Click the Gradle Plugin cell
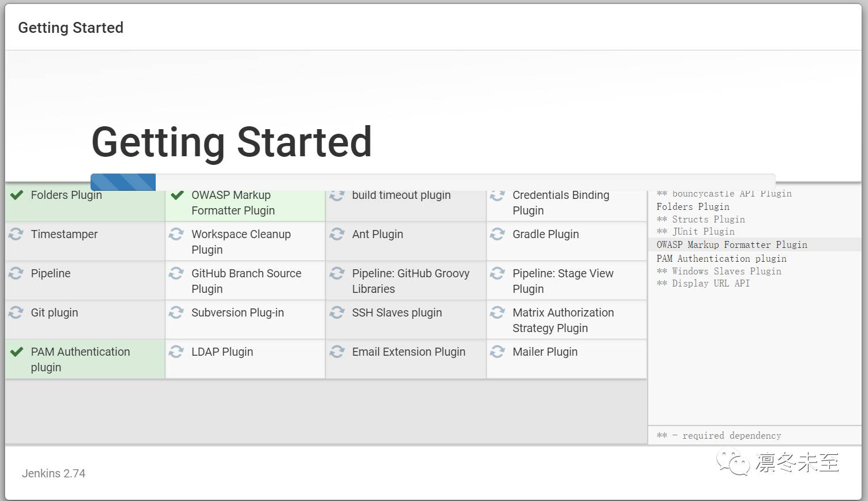The width and height of the screenshot is (868, 501). (x=566, y=242)
